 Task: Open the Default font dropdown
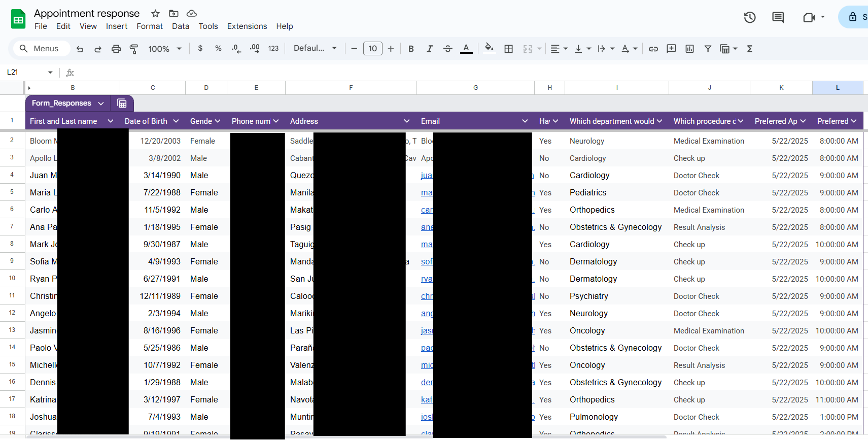(x=315, y=48)
